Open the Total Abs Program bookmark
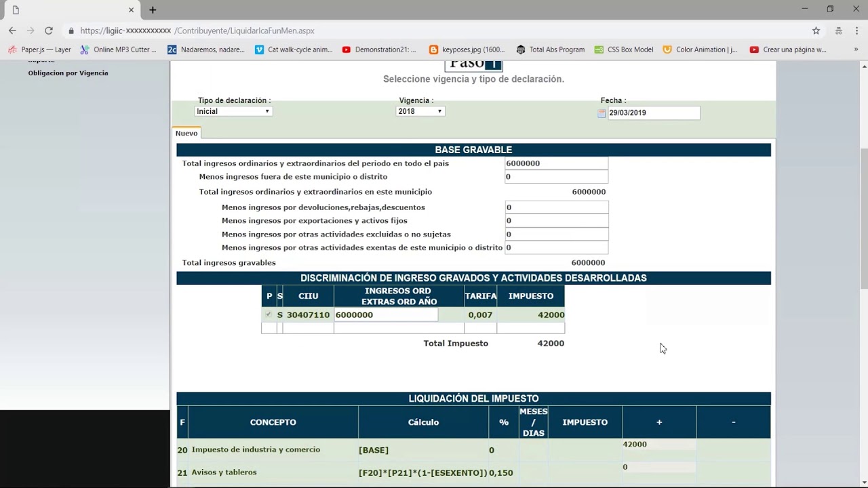Screen dimensions: 868x488 coord(551,49)
